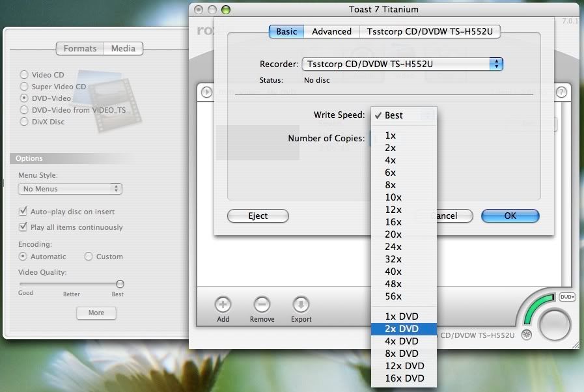Click the More button
Screen dimensions: 584x392
click(96, 313)
